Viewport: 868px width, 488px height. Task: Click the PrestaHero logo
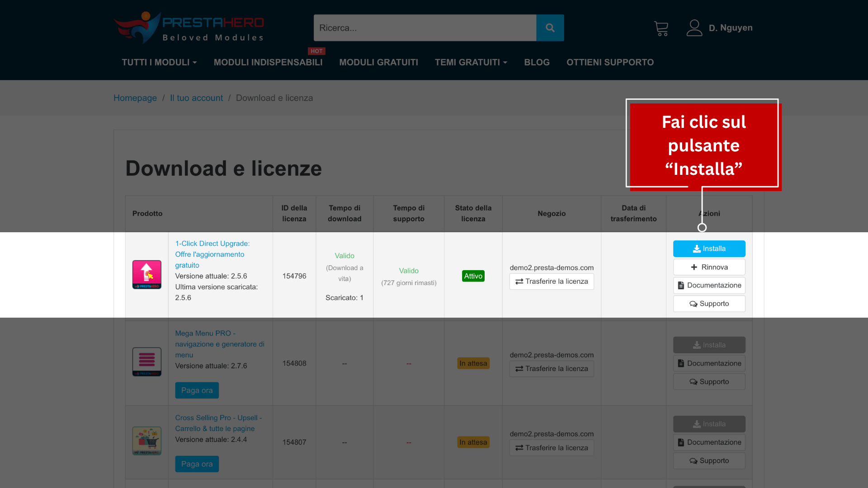189,28
